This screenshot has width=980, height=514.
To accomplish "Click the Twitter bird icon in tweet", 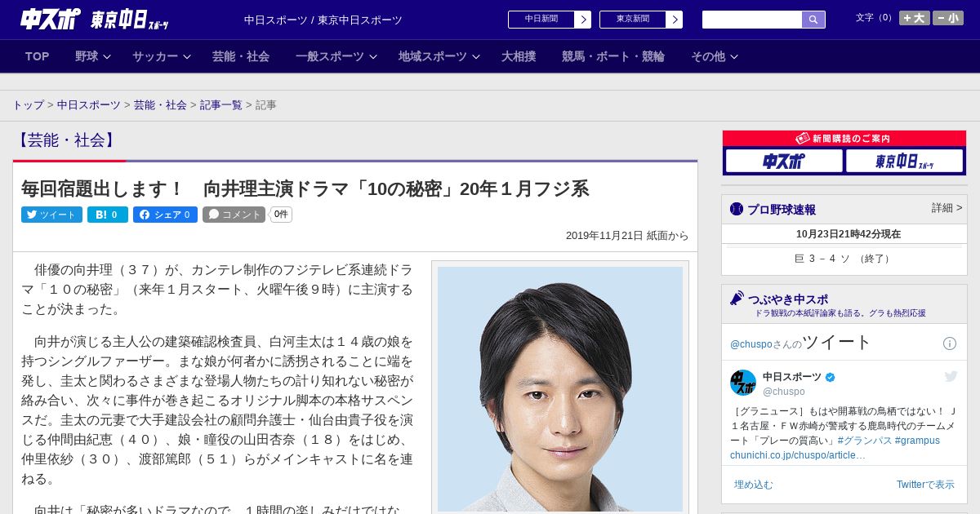I will coord(951,376).
